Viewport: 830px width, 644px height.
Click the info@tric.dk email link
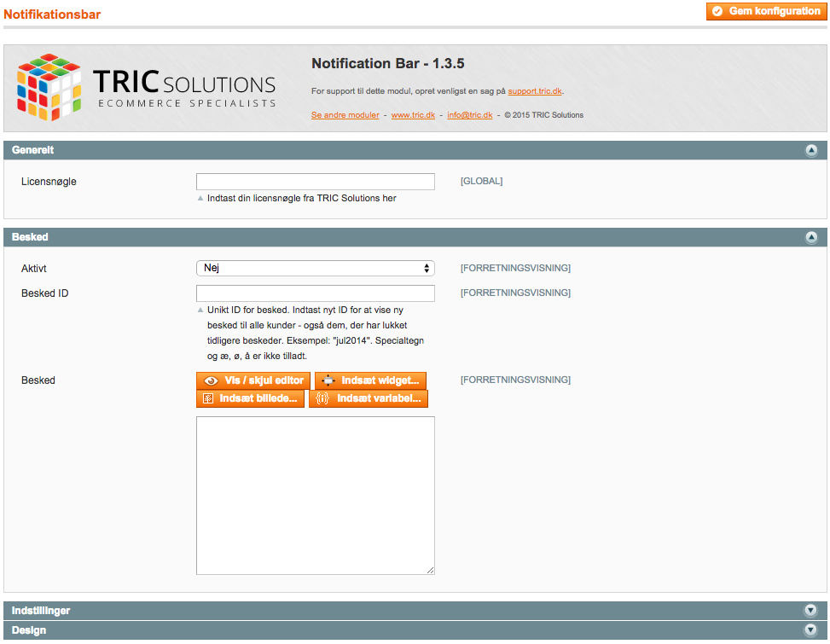tap(470, 115)
